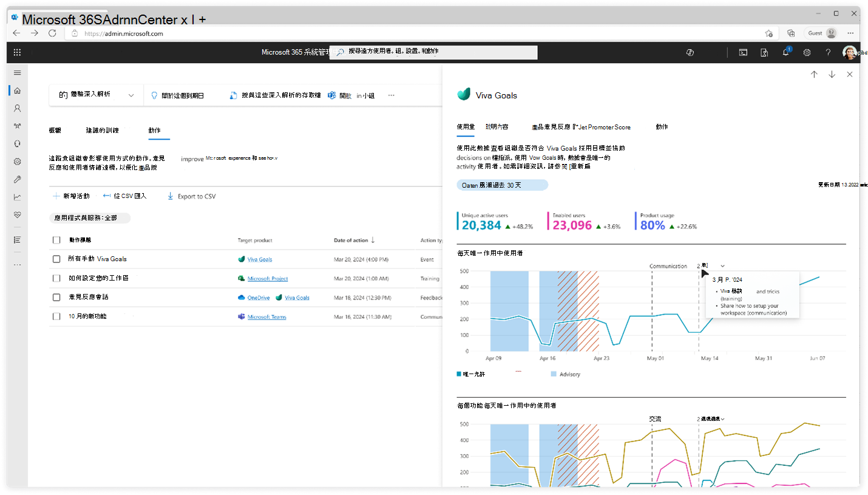The width and height of the screenshot is (868, 495).
Task: Open help question mark in header
Action: coord(828,53)
